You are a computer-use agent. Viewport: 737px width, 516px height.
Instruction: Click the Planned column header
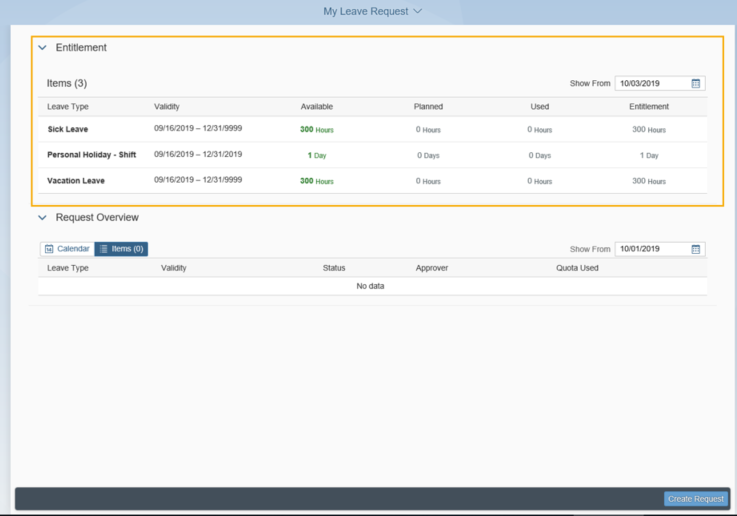click(x=428, y=106)
